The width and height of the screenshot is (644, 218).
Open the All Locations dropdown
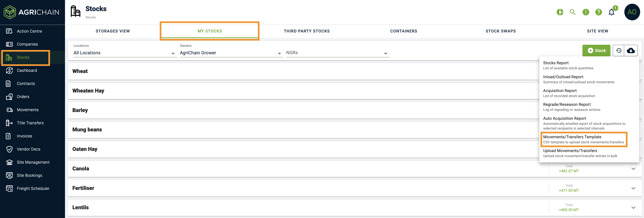[x=125, y=53]
